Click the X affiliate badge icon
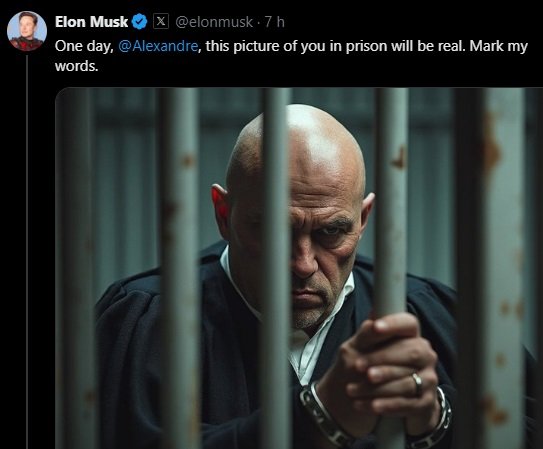The height and width of the screenshot is (449, 543). point(161,21)
